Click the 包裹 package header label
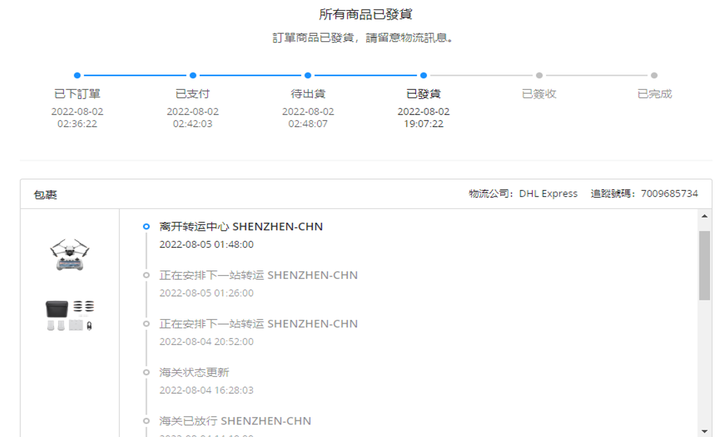The width and height of the screenshot is (720, 437). coord(45,195)
